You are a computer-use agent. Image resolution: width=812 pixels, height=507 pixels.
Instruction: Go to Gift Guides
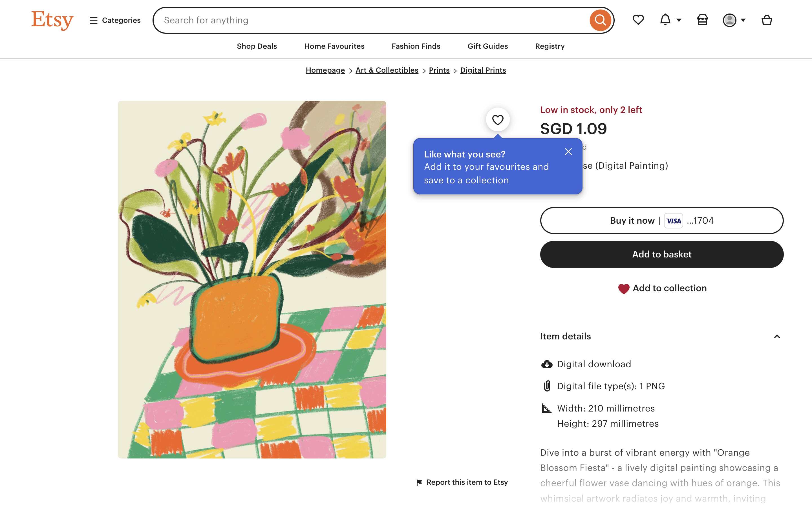[487, 46]
